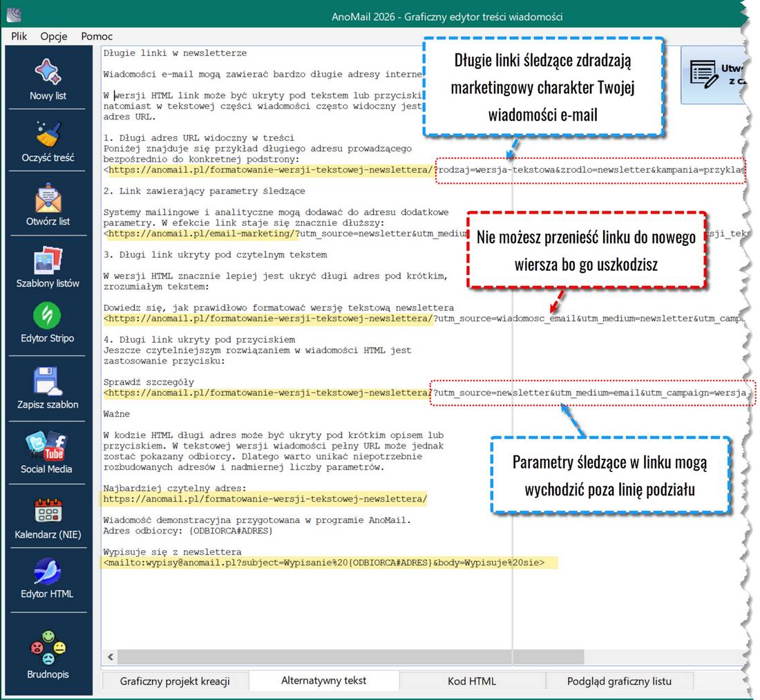Open the Social Media tools
Image resolution: width=760 pixels, height=700 pixels.
46,452
